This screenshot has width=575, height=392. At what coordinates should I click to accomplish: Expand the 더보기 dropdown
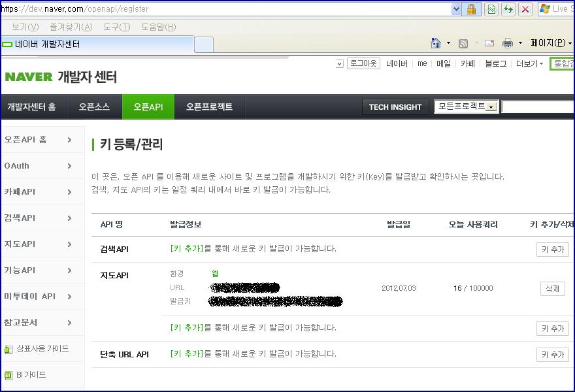tap(529, 64)
